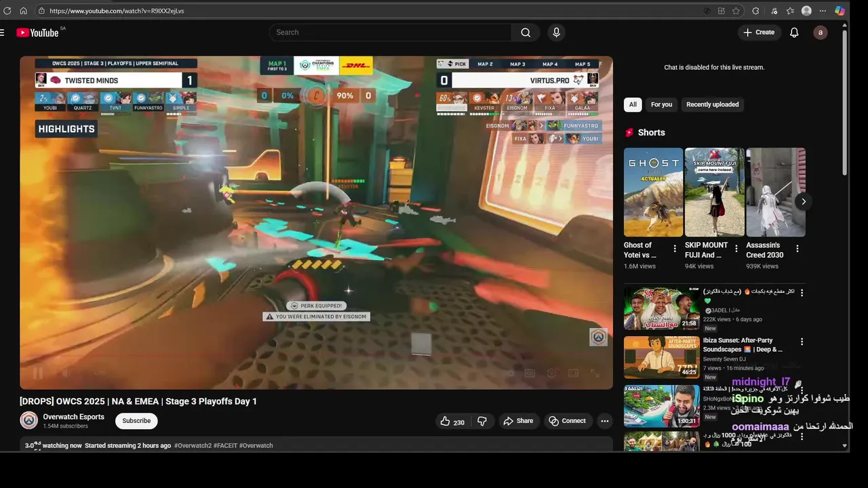This screenshot has width=868, height=488.
Task: Open the favorites list icon
Action: point(790,11)
